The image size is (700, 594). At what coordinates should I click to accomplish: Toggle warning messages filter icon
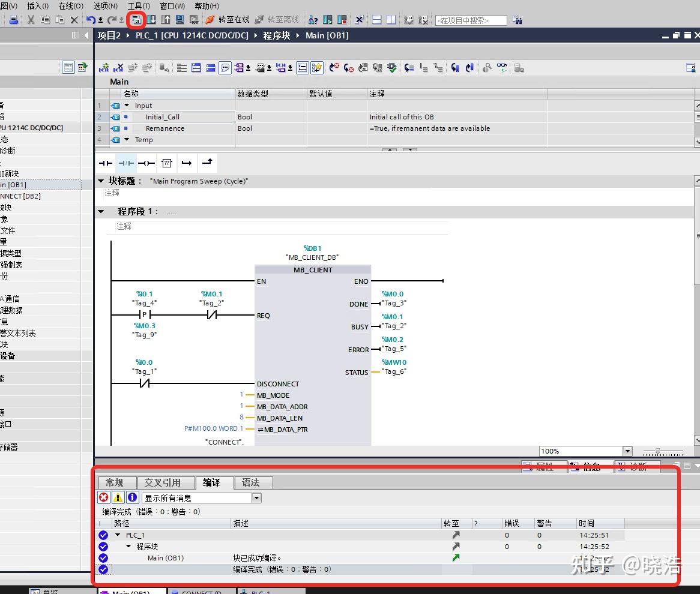click(x=118, y=497)
